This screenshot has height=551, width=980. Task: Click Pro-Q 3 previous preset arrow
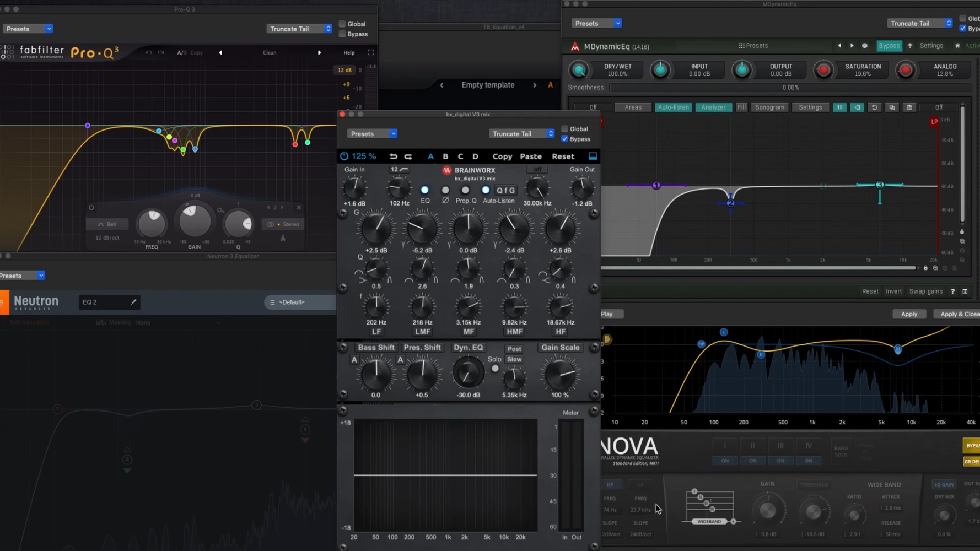coord(220,53)
